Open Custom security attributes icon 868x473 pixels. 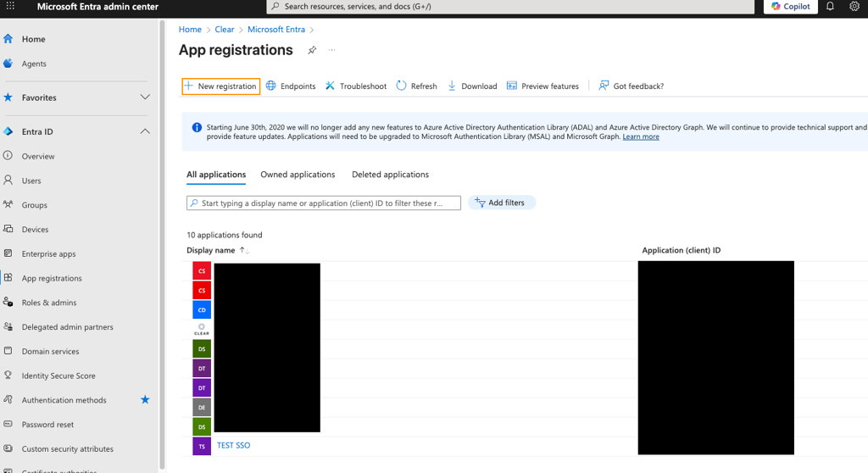tap(8, 448)
